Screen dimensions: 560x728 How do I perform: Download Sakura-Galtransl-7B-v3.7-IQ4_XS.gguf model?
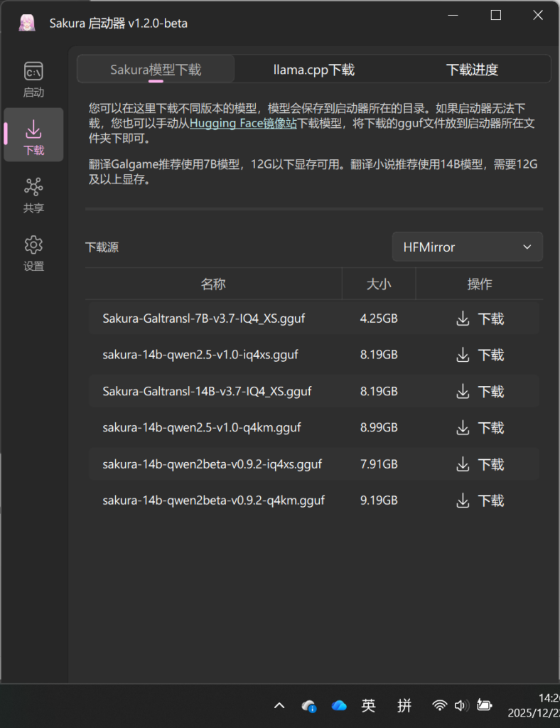480,318
